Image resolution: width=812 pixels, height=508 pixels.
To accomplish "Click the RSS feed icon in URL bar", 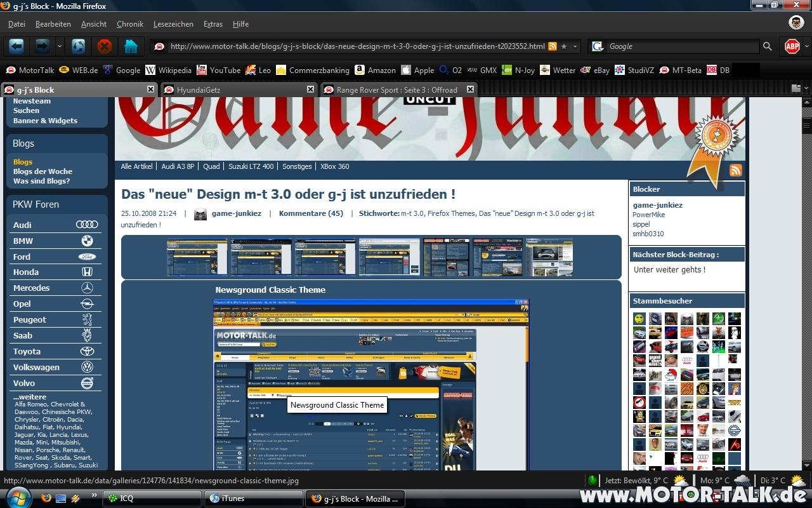I will tap(553, 46).
